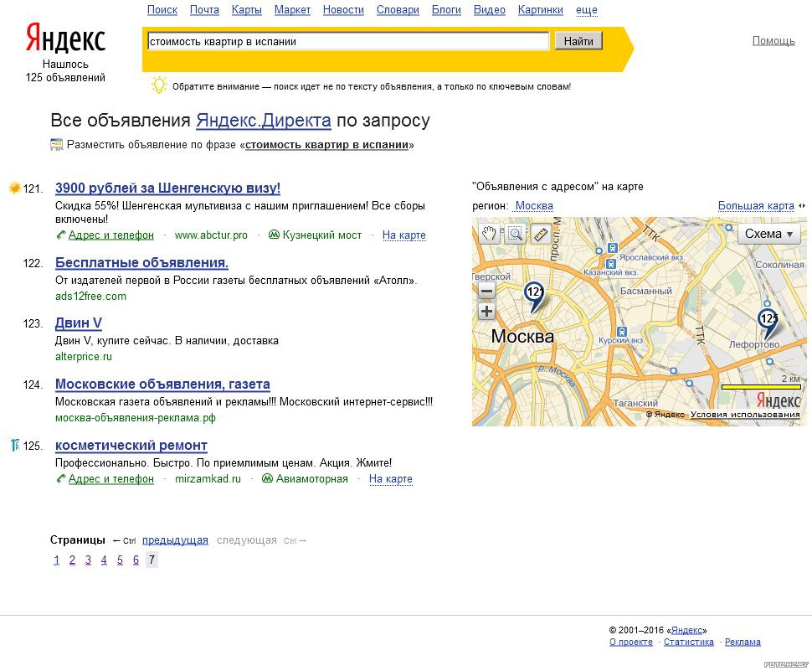Click the Курский вокзал station icon on map
Image resolution: width=812 pixels, height=671 pixels.
pos(622,332)
